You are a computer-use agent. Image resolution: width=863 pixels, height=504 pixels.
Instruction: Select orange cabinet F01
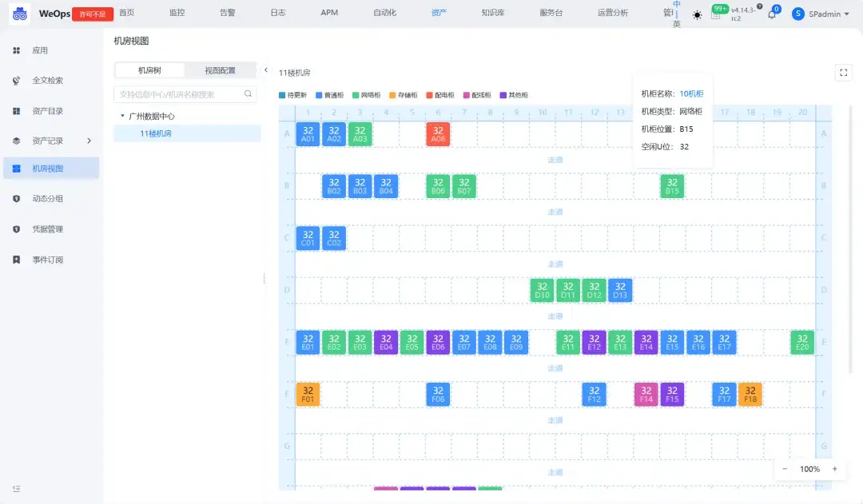308,395
